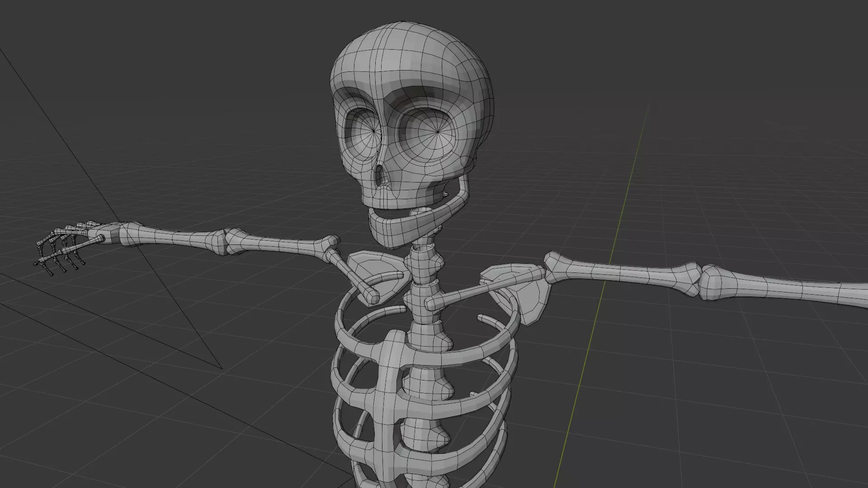
Task: Select the clavicle on the view's right
Action: pos(486,287)
